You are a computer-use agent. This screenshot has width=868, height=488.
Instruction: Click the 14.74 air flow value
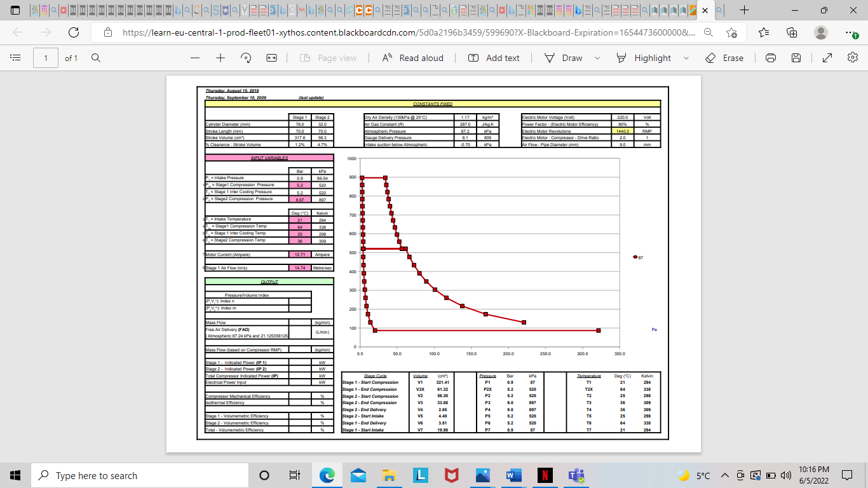tap(300, 268)
